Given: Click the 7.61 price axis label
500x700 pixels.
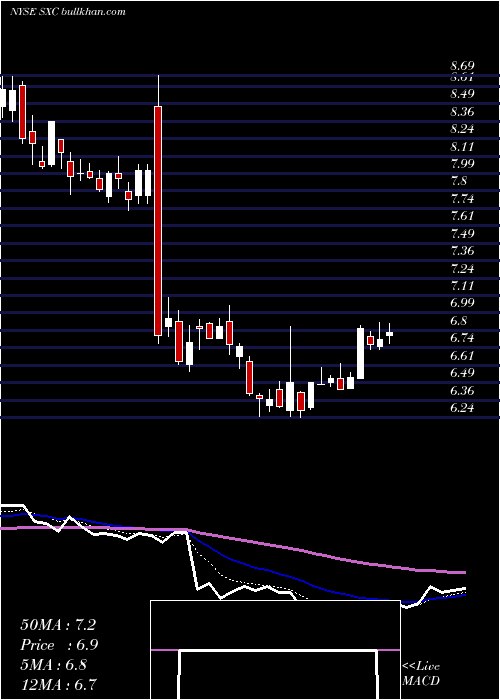Looking at the screenshot, I should 462,216.
